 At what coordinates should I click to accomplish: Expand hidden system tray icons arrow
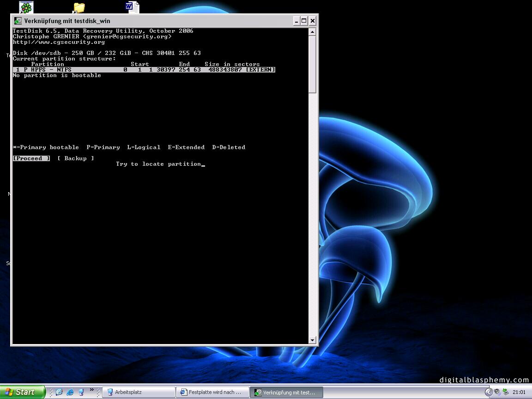(489, 392)
